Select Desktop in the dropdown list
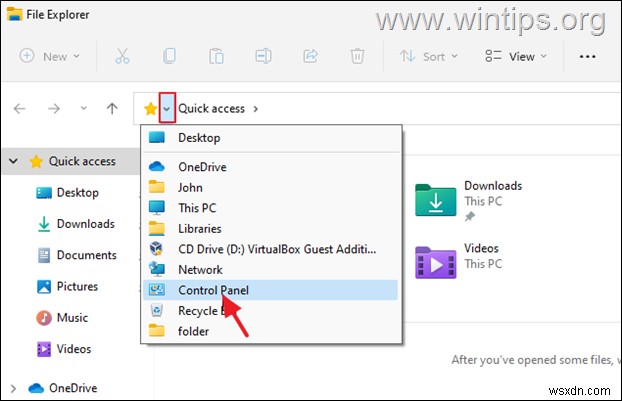This screenshot has height=401, width=622. coord(271,138)
